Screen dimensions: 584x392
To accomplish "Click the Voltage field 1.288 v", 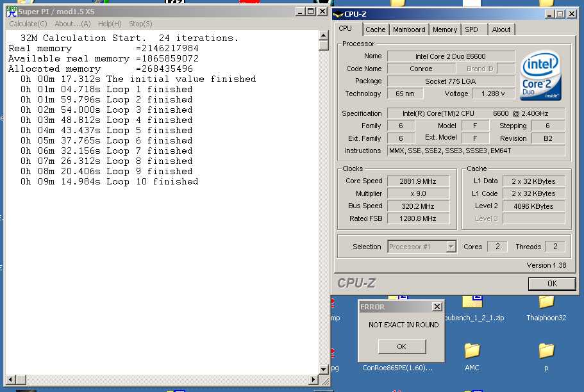I will pos(493,94).
